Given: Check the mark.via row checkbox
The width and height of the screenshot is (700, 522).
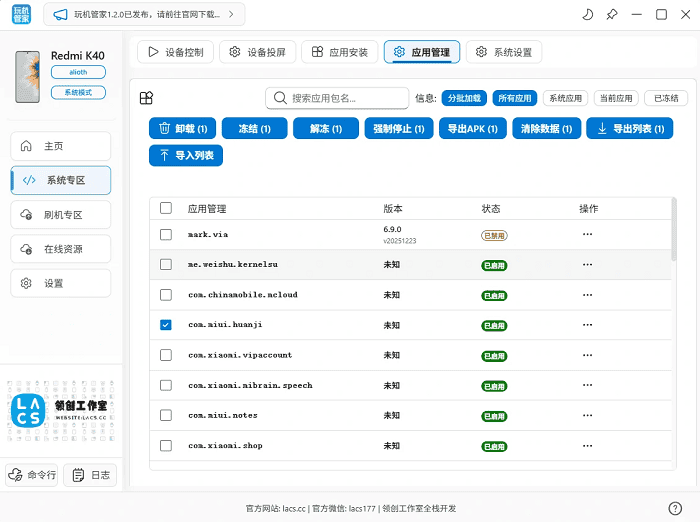Looking at the screenshot, I should coord(166,234).
